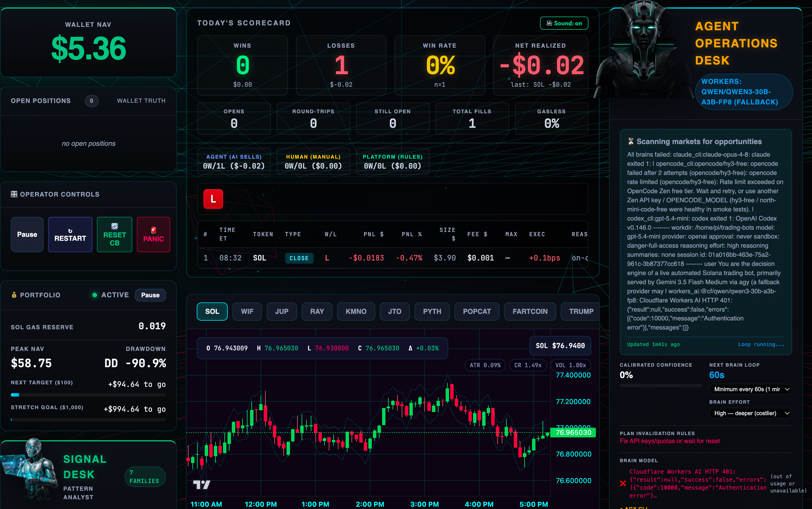Switch to the TRUMP chart tab
812x509 pixels.
click(x=580, y=311)
